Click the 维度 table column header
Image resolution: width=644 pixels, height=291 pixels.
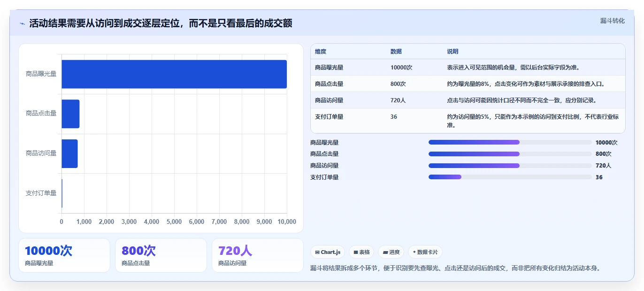[321, 52]
